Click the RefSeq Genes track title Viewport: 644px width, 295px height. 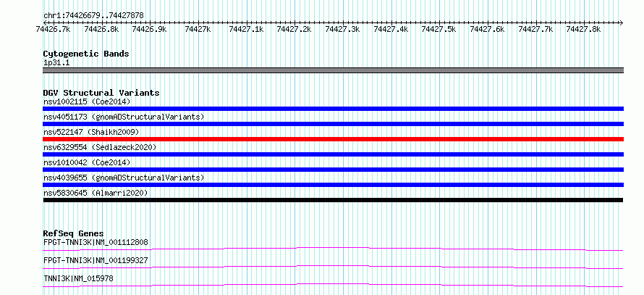74,233
